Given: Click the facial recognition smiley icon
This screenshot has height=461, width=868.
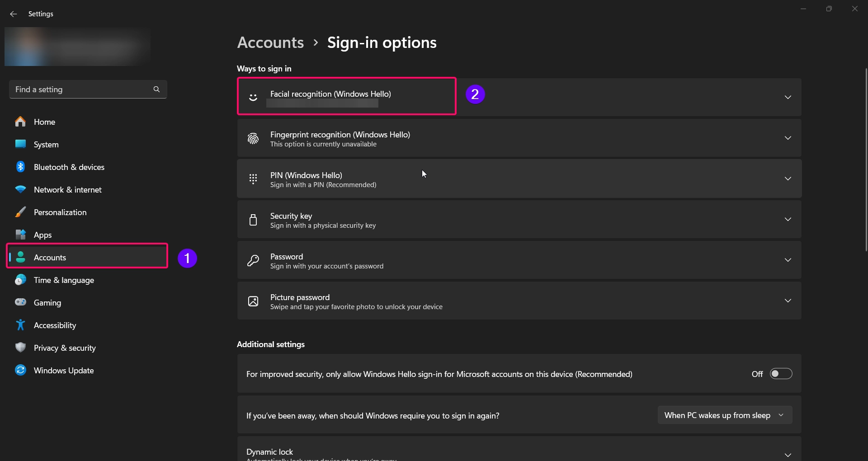Looking at the screenshot, I should click(253, 97).
